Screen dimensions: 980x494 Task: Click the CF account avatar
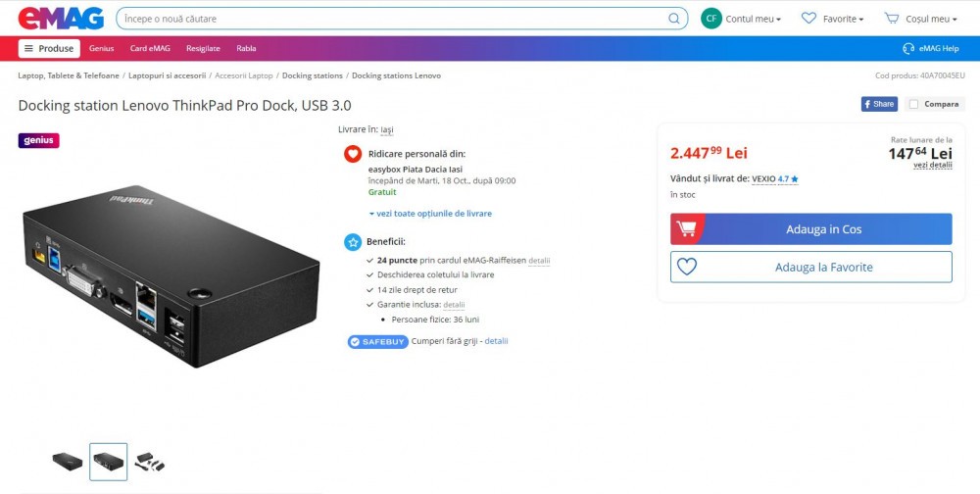coord(710,19)
